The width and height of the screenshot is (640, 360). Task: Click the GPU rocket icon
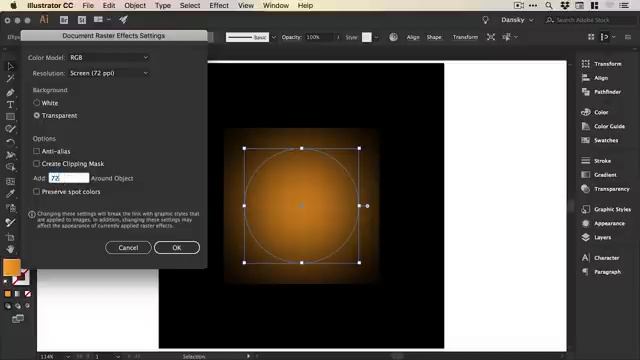124,19
